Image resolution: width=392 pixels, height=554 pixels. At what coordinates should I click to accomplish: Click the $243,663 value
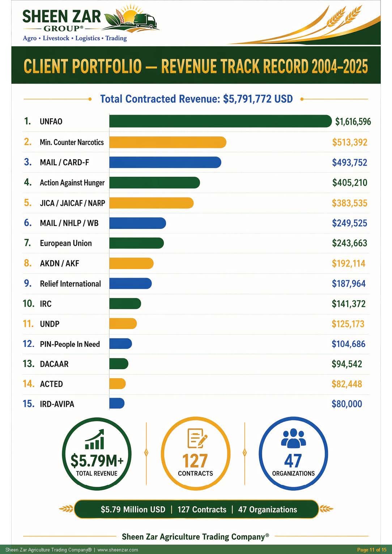point(350,243)
